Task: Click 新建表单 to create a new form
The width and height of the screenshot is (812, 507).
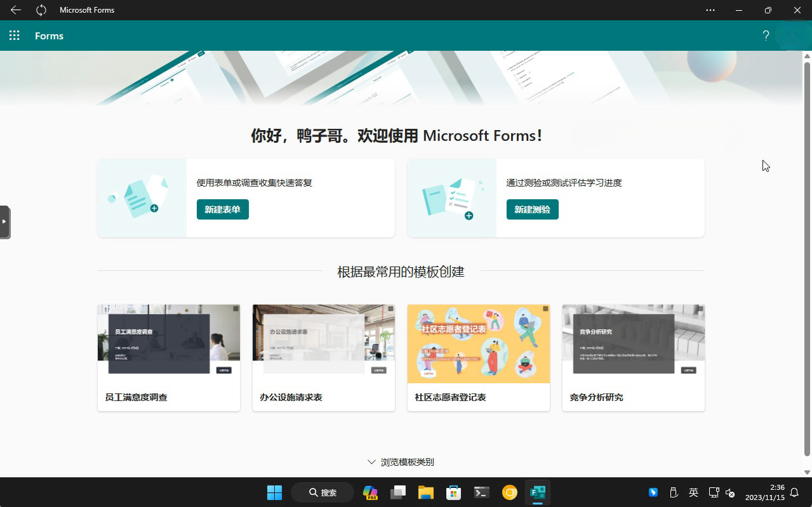Action: point(222,209)
